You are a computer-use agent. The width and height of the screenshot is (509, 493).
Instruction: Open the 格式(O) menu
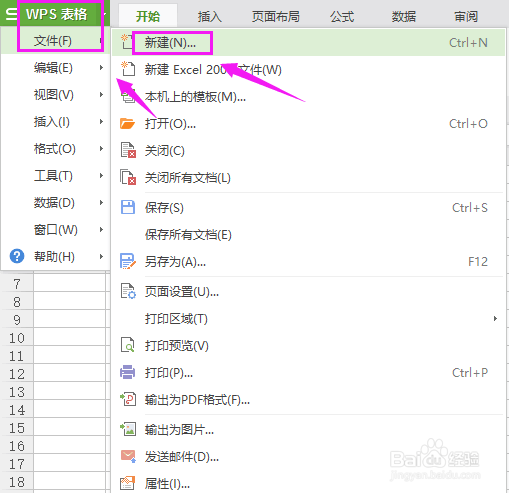click(x=55, y=149)
